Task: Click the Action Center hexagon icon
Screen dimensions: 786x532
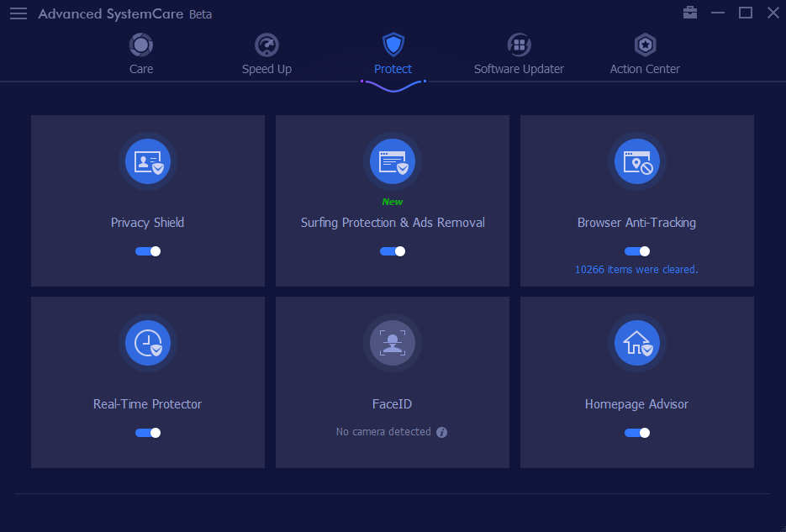Action: tap(645, 45)
